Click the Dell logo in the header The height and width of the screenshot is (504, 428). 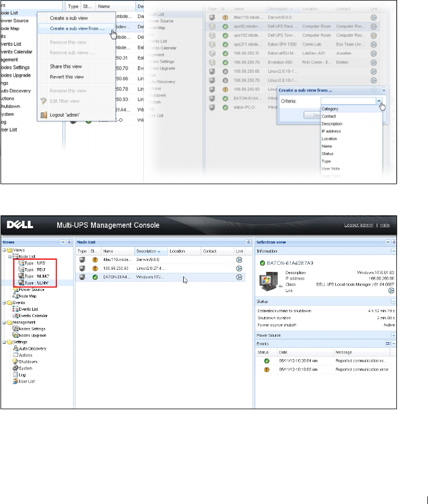tap(20, 224)
